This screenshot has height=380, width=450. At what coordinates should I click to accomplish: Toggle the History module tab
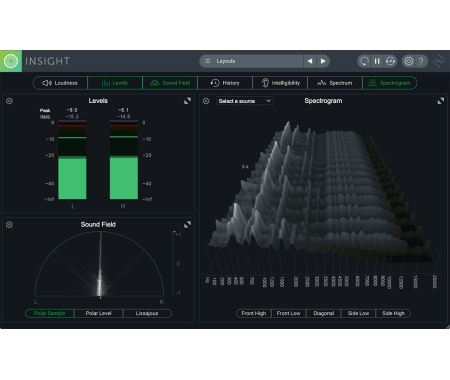pyautogui.click(x=225, y=83)
